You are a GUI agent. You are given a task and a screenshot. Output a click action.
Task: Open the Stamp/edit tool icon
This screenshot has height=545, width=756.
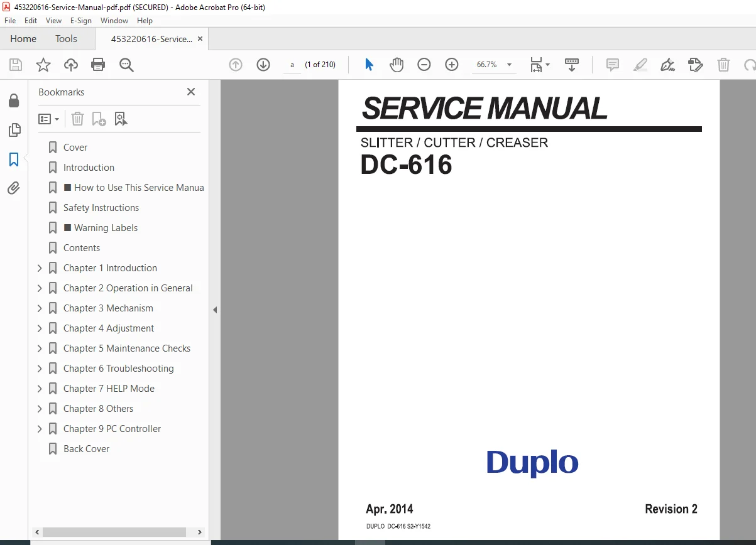695,65
